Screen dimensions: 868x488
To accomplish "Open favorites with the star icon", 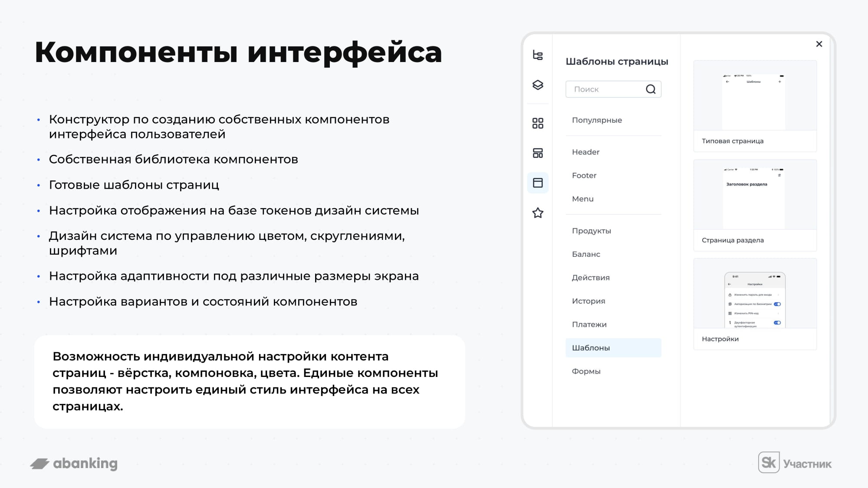I will tap(538, 213).
